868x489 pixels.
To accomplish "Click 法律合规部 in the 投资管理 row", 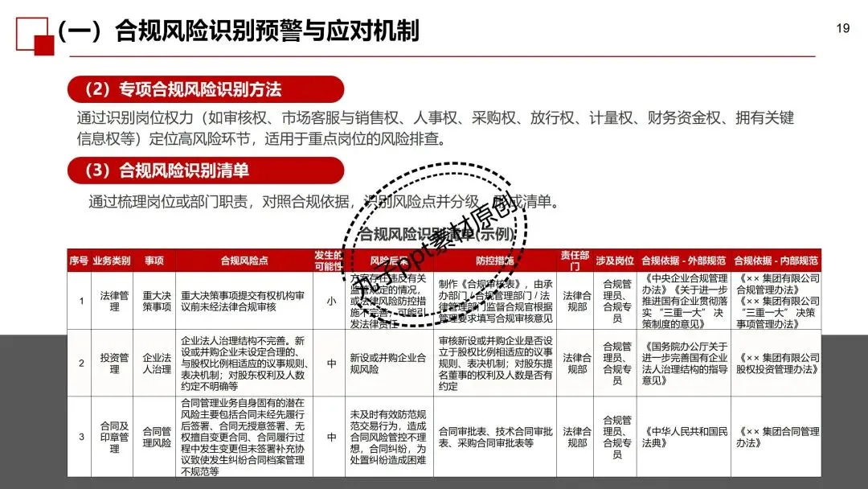I will click(576, 363).
